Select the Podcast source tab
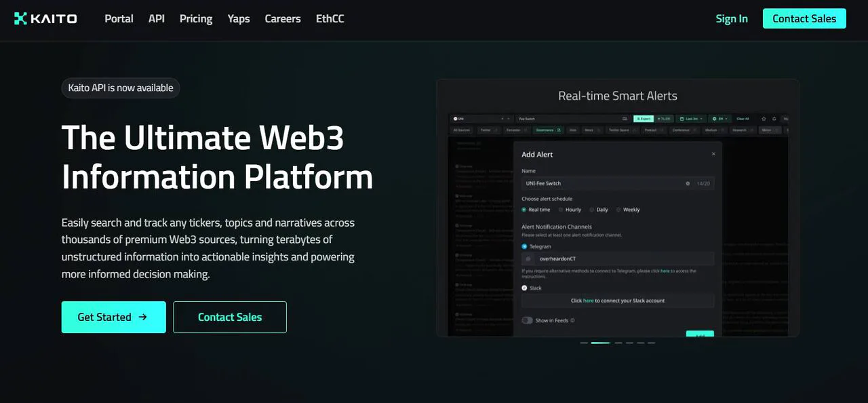The width and height of the screenshot is (868, 403). [654, 130]
